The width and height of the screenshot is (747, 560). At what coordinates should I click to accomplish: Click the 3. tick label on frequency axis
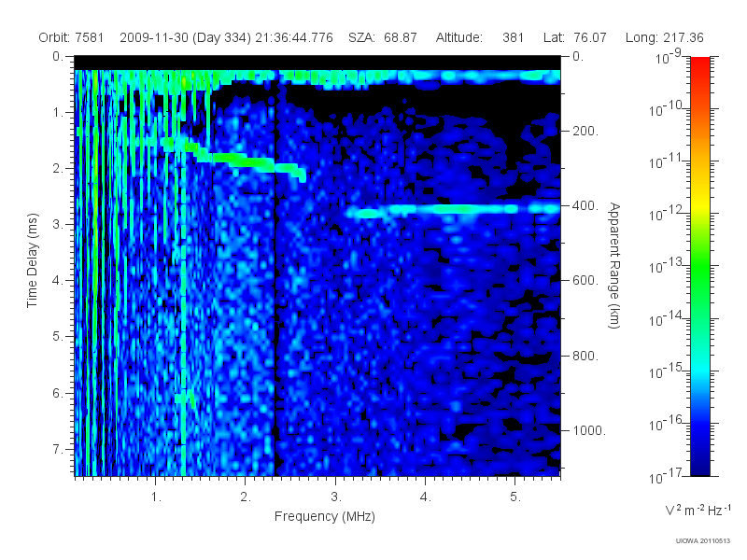336,497
